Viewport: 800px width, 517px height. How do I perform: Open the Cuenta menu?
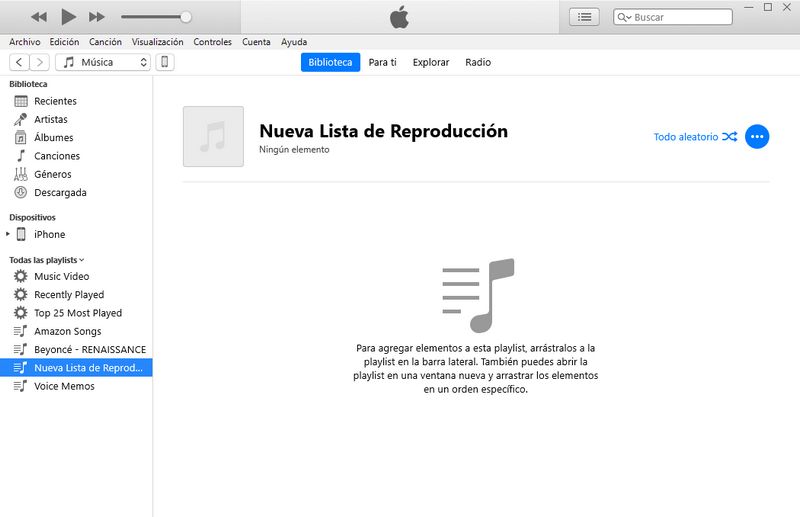click(256, 42)
